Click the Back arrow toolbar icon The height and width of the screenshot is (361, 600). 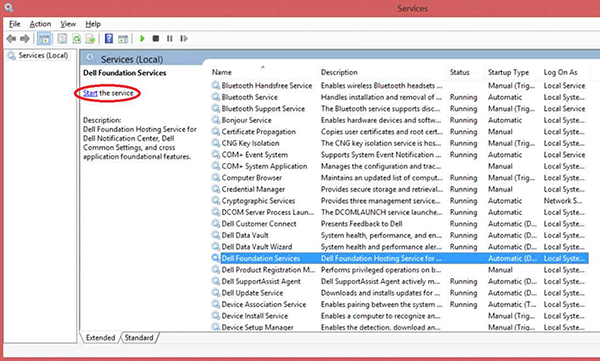[x=11, y=39]
